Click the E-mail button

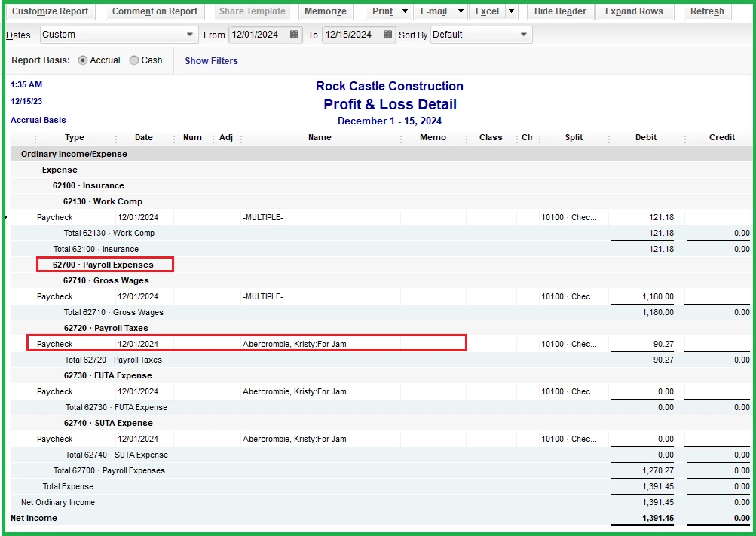click(434, 11)
